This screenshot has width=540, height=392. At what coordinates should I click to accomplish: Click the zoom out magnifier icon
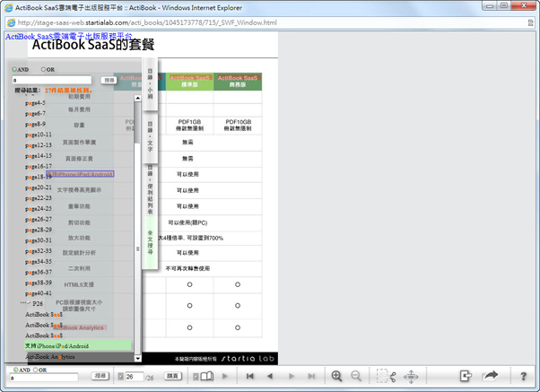click(x=356, y=376)
